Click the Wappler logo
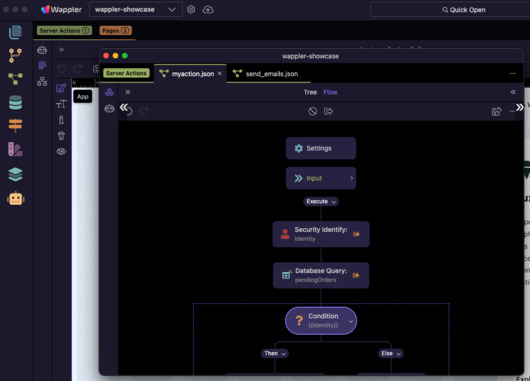Screen dimensions: 530x381 point(61,9)
